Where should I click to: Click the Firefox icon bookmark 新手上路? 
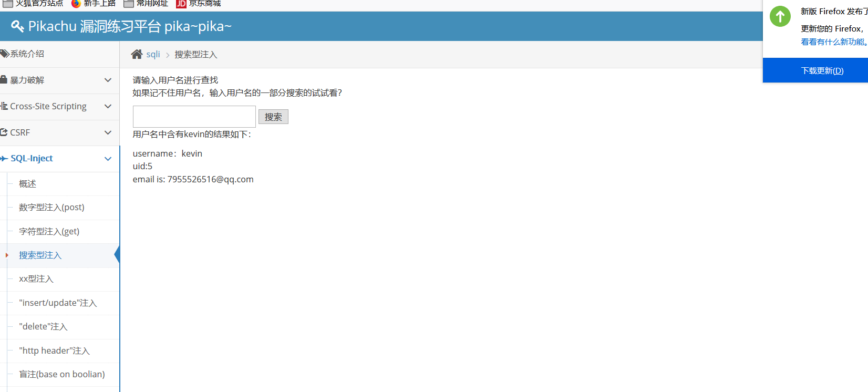[x=76, y=3]
